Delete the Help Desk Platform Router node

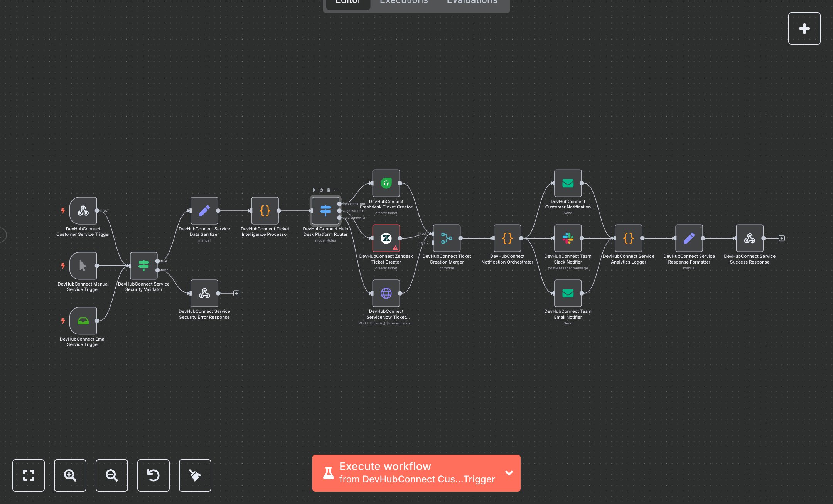tap(329, 190)
